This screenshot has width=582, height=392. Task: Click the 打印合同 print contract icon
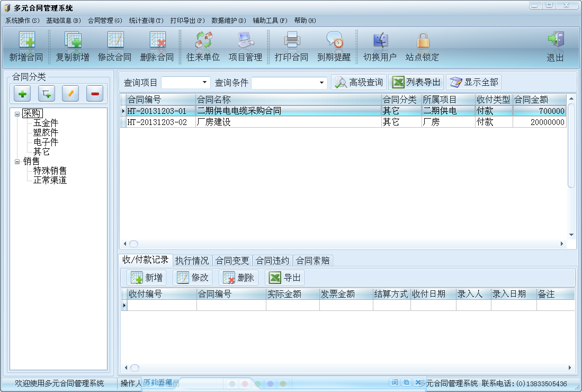[292, 47]
